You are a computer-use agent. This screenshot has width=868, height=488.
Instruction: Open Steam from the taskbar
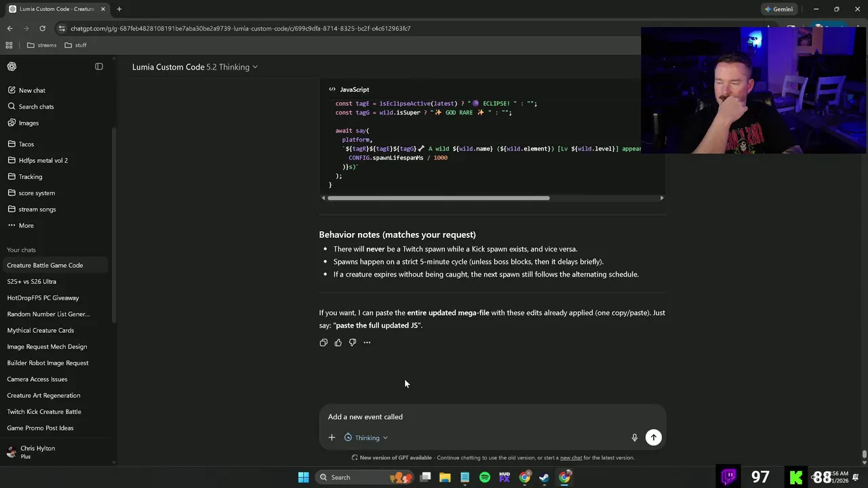click(544, 477)
